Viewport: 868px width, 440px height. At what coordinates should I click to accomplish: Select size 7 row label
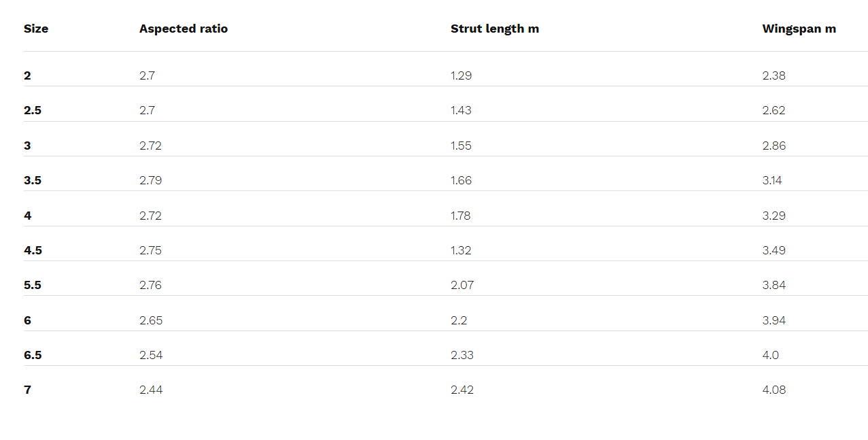(x=27, y=390)
